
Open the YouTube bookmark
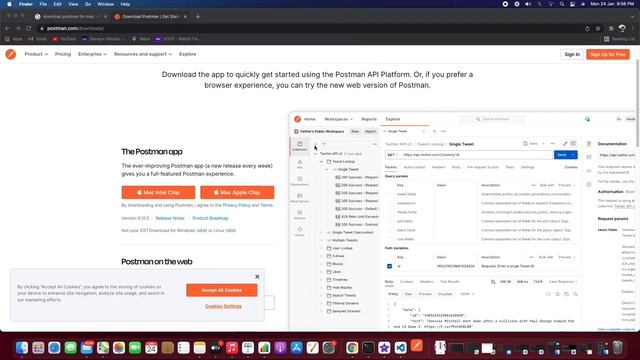[64, 39]
